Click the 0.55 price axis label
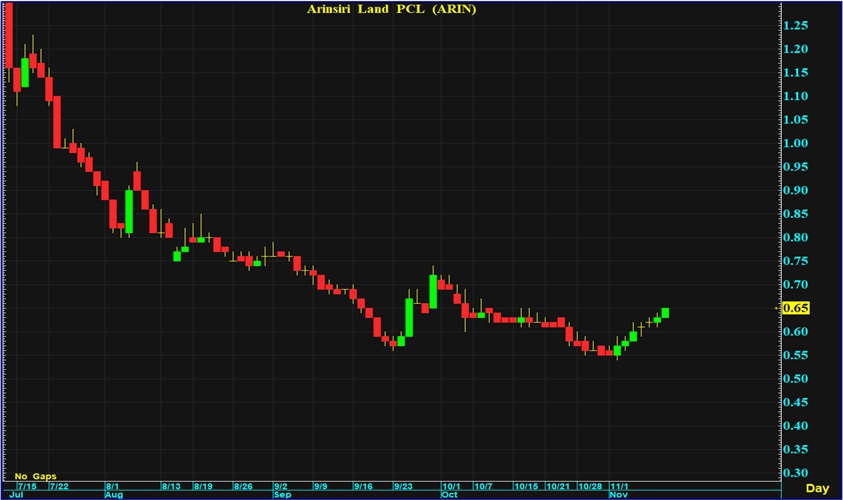The width and height of the screenshot is (843, 500). [796, 355]
